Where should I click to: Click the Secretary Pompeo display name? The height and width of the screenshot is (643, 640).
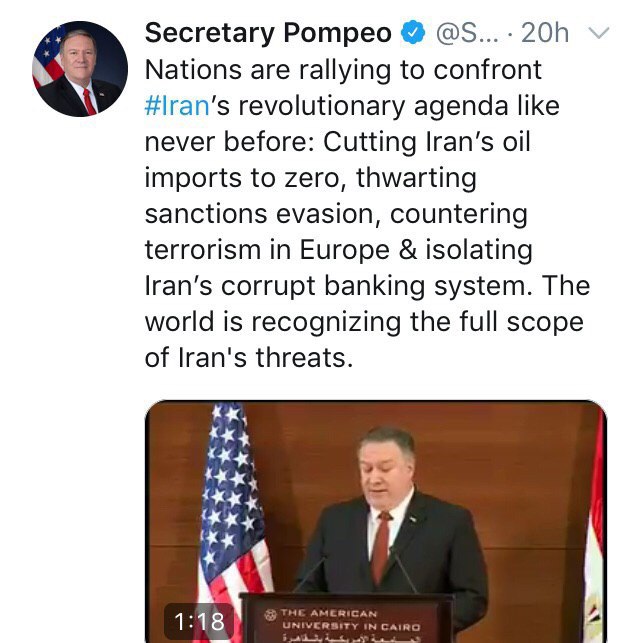point(268,33)
